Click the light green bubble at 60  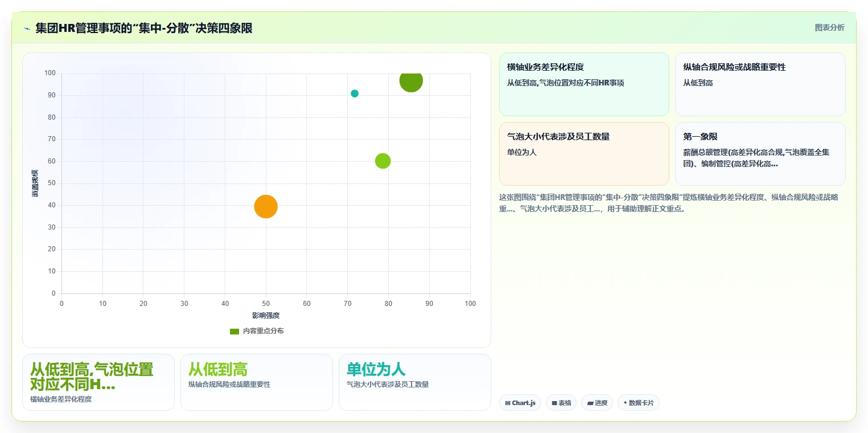383,161
